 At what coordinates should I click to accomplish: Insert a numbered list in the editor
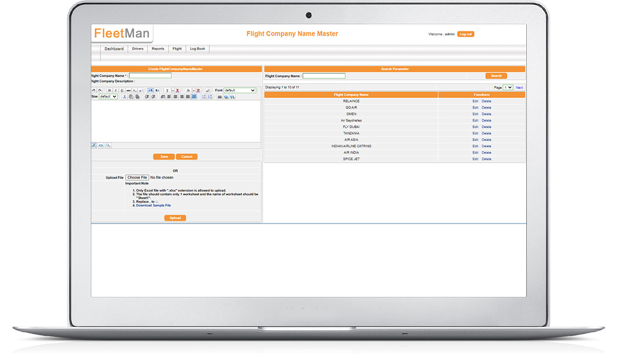click(204, 97)
